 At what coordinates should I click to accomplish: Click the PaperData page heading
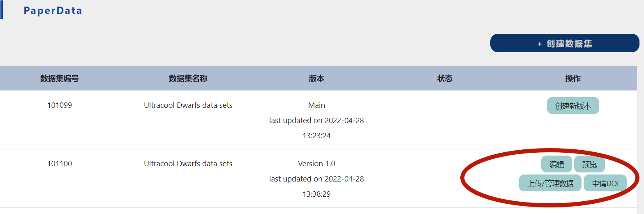pos(53,11)
